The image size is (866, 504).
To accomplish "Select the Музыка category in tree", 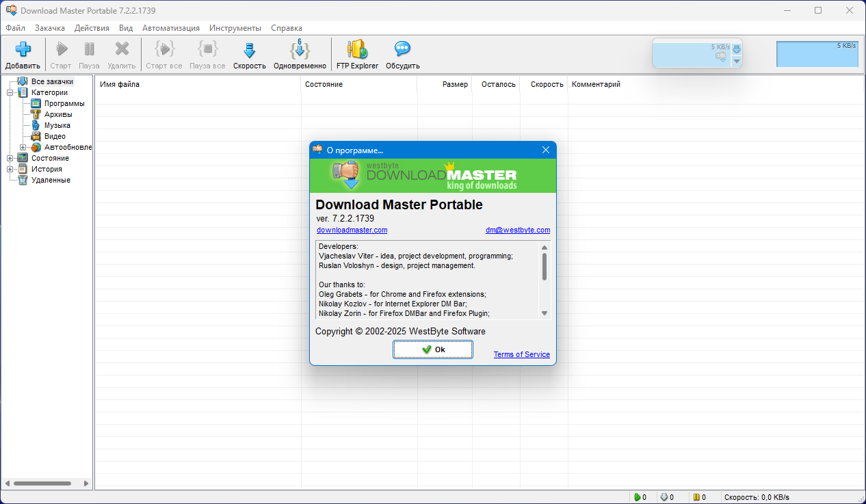I will [x=57, y=125].
